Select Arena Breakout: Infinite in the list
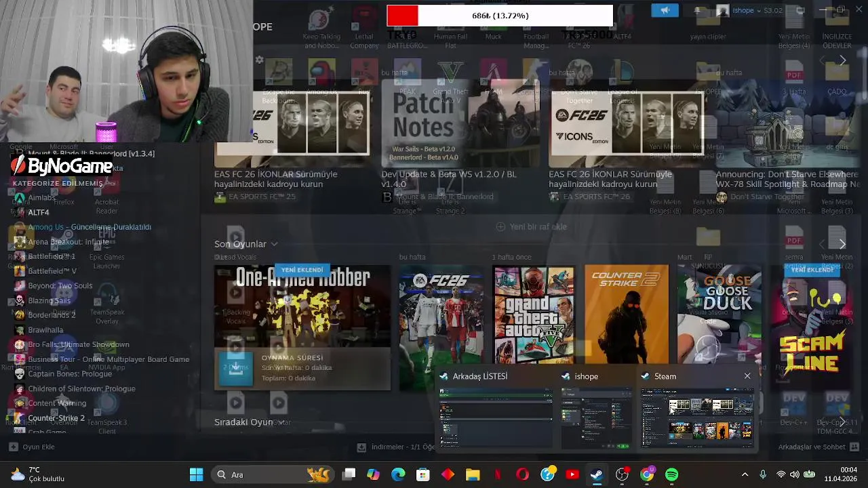Image resolution: width=868 pixels, height=488 pixels. click(68, 242)
